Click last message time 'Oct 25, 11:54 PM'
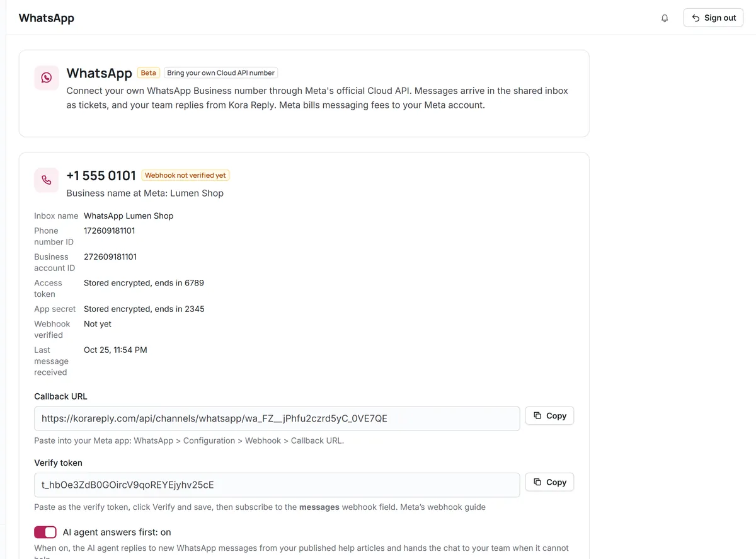 click(115, 350)
